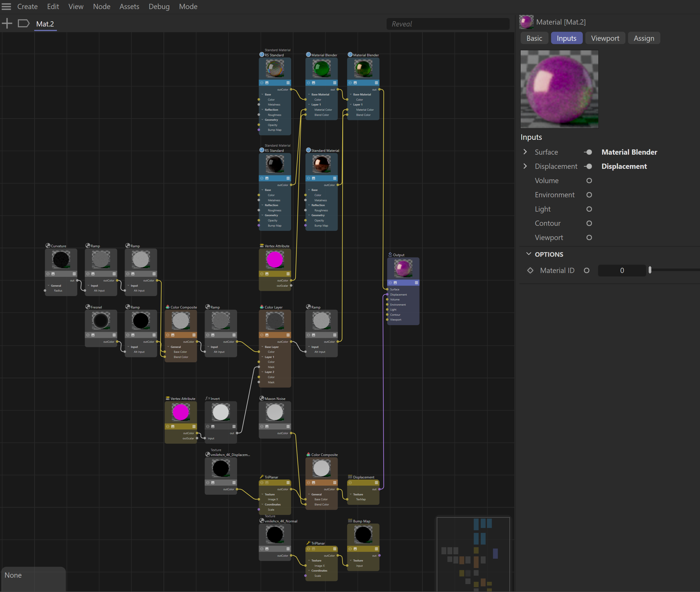
Task: Click the Contour input port circle
Action: [589, 223]
